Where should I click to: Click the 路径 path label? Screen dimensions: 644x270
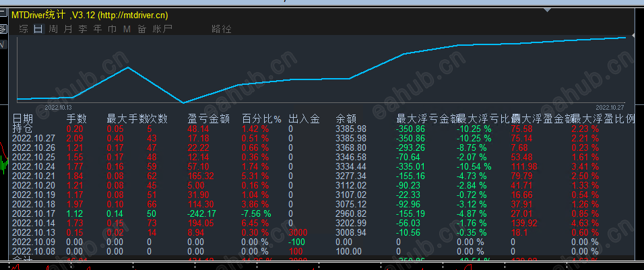222,29
